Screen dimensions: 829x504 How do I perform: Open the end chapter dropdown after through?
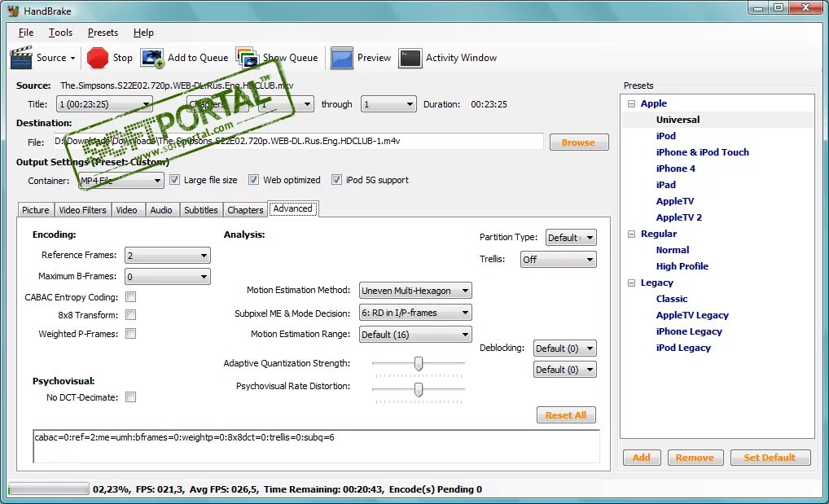click(x=388, y=104)
